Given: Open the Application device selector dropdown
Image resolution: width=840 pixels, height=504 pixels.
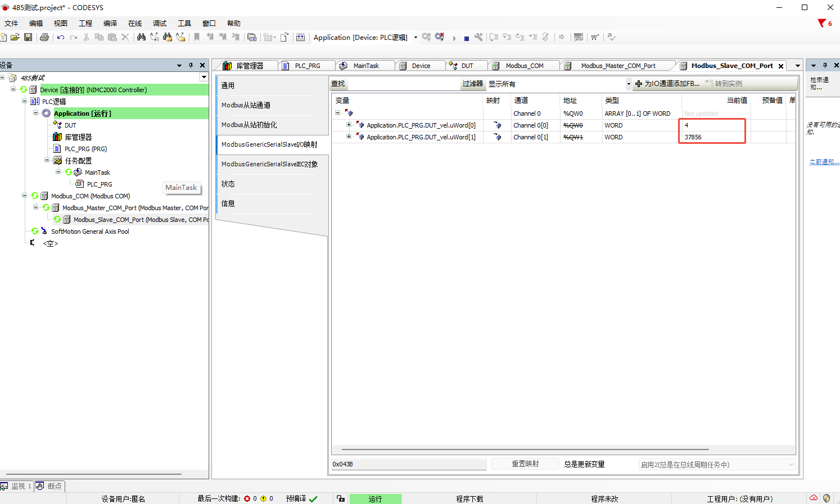Looking at the screenshot, I should point(416,38).
